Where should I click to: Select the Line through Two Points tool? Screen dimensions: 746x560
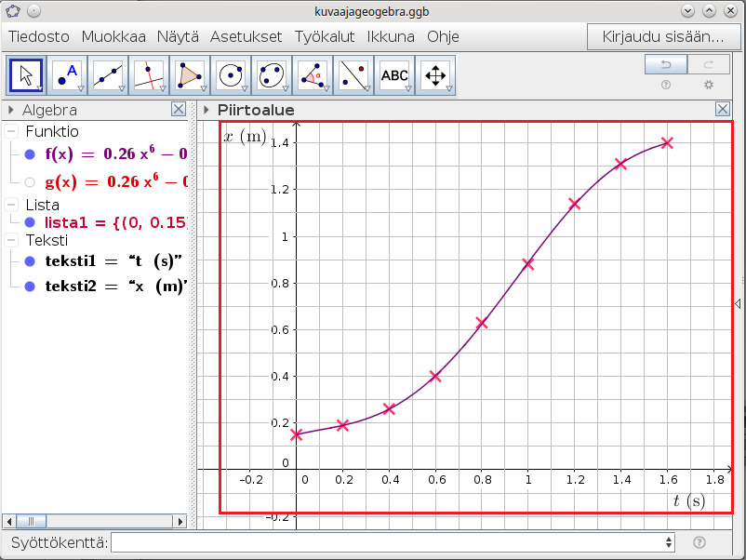(x=109, y=75)
